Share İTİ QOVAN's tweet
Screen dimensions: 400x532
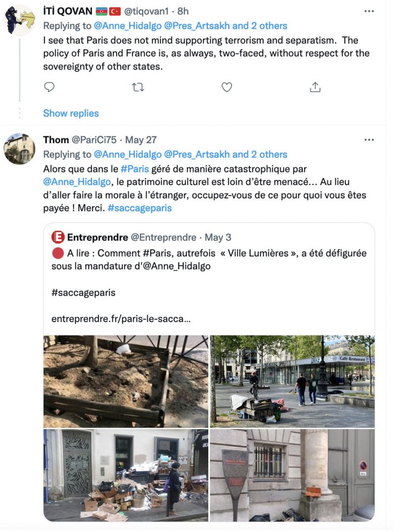click(315, 87)
